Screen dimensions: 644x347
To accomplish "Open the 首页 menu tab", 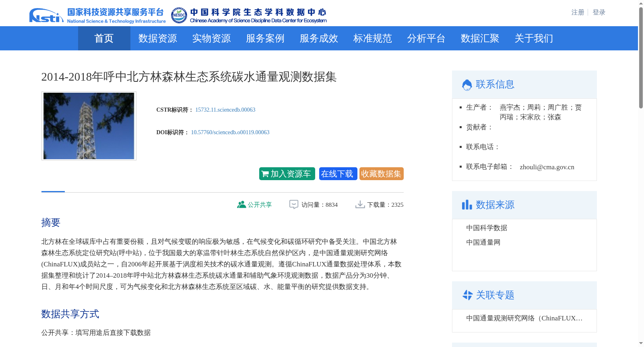I will [x=104, y=38].
